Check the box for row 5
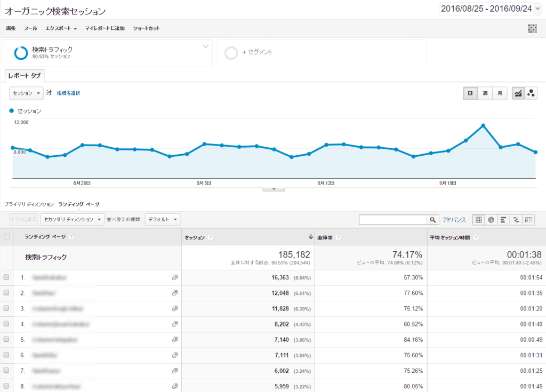 6,339
